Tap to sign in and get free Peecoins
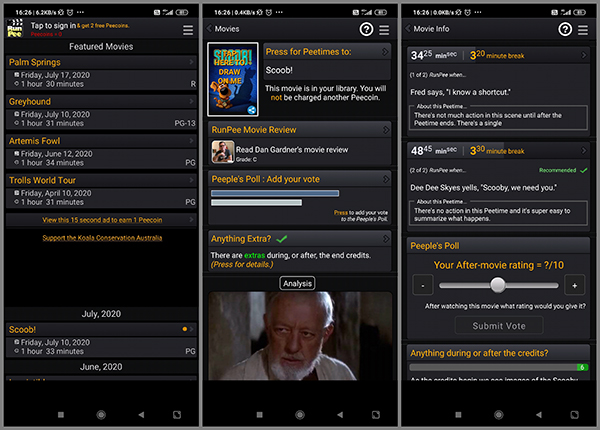Image resolution: width=600 pixels, height=430 pixels. [80, 26]
